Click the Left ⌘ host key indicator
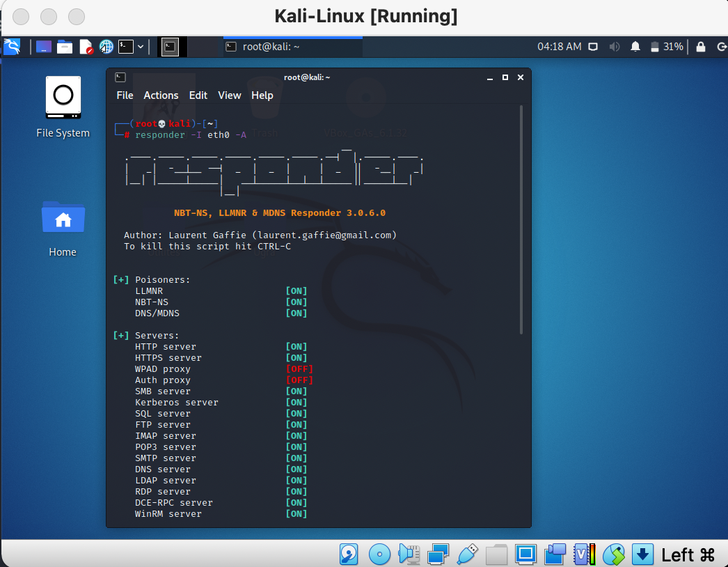728x567 pixels. point(688,554)
